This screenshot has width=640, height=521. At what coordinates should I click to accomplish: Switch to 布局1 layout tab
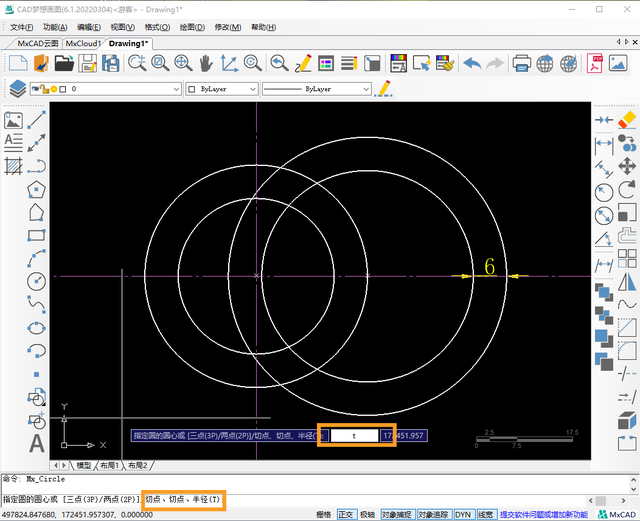click(x=109, y=466)
